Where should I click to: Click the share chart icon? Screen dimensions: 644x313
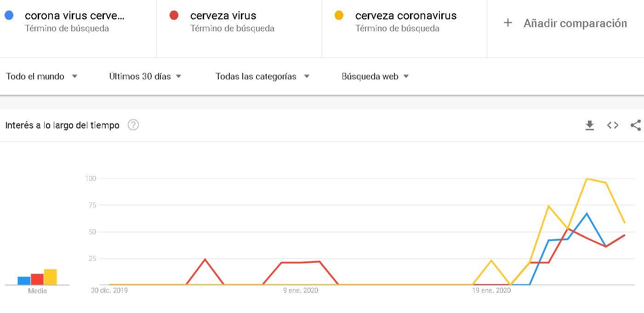pos(636,125)
